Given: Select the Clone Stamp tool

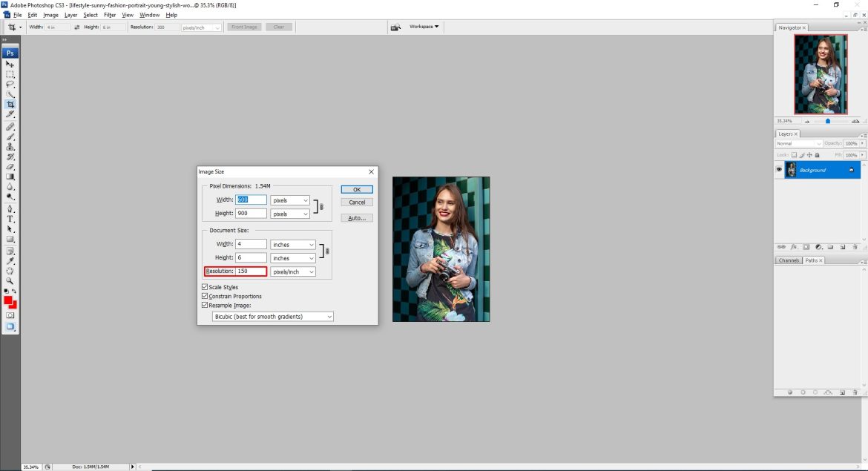Looking at the screenshot, I should coord(10,148).
